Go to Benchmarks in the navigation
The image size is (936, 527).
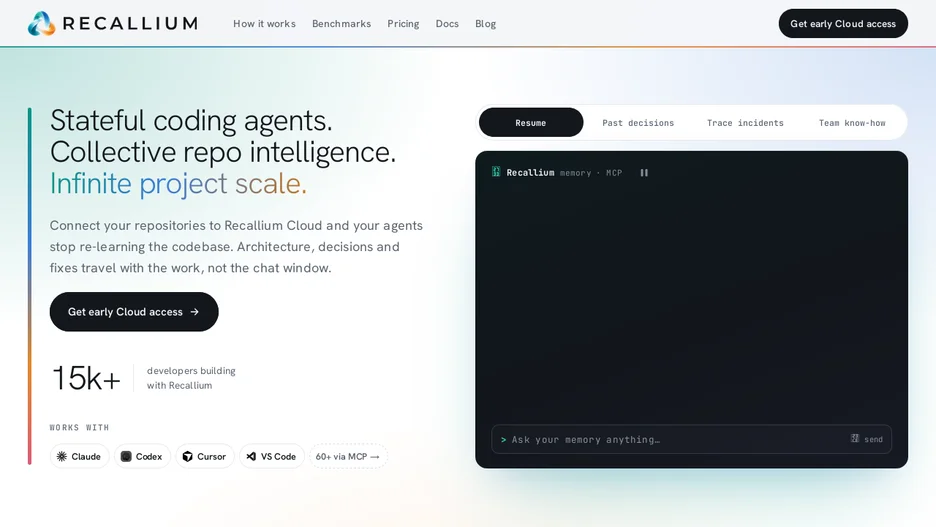[341, 23]
